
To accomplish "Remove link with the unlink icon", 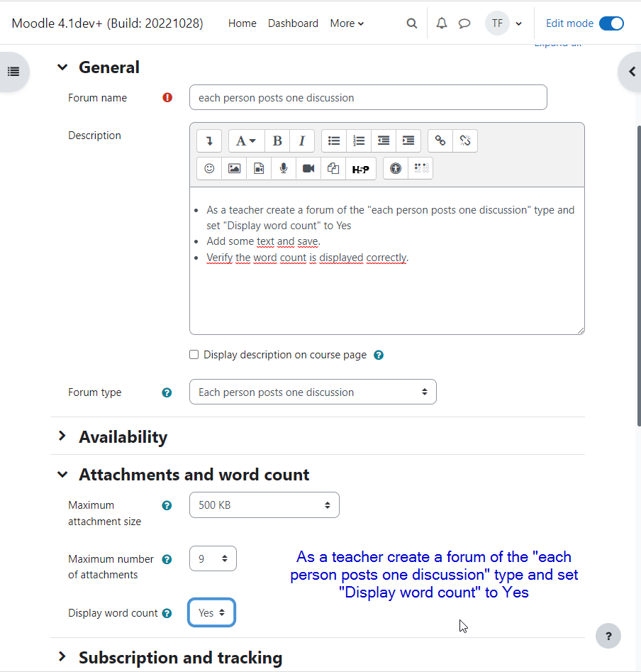I will point(464,141).
